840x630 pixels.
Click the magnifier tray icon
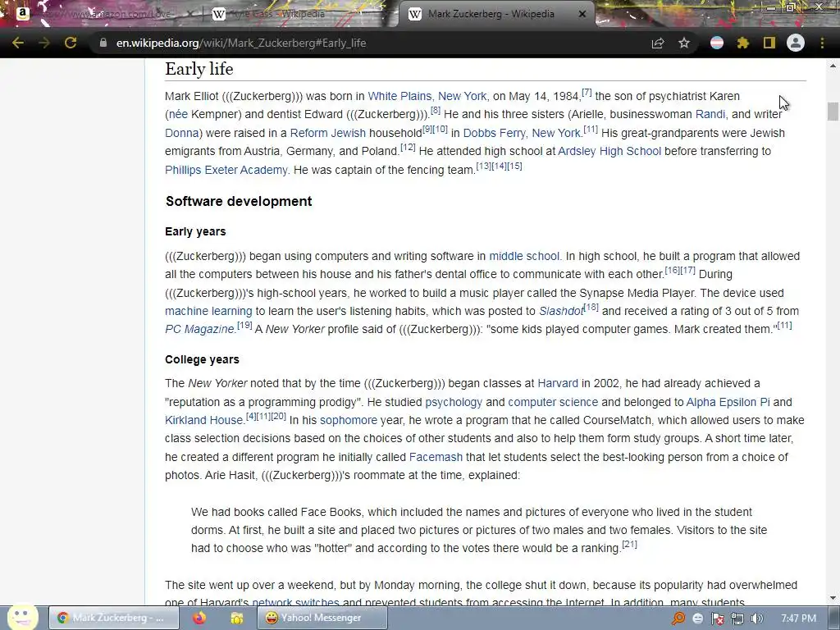click(x=678, y=619)
